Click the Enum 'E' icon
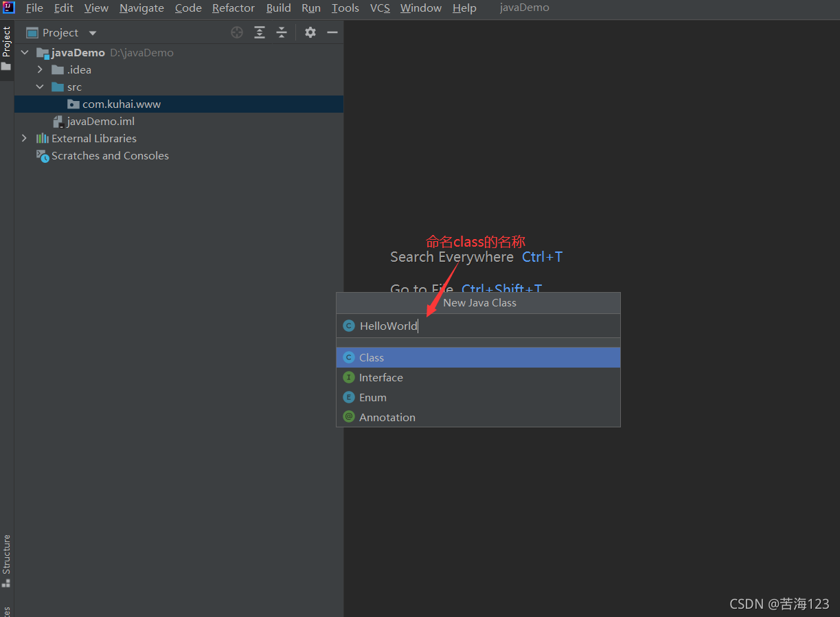Viewport: 840px width, 617px height. [349, 397]
